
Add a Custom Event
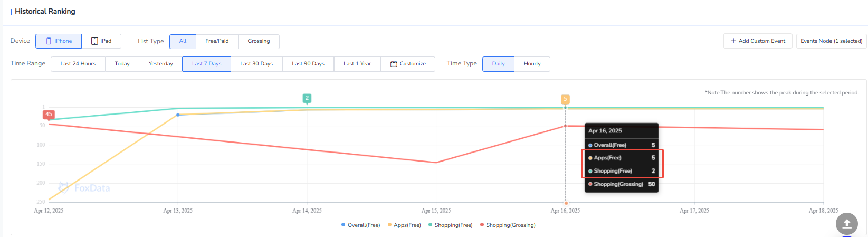tap(758, 41)
